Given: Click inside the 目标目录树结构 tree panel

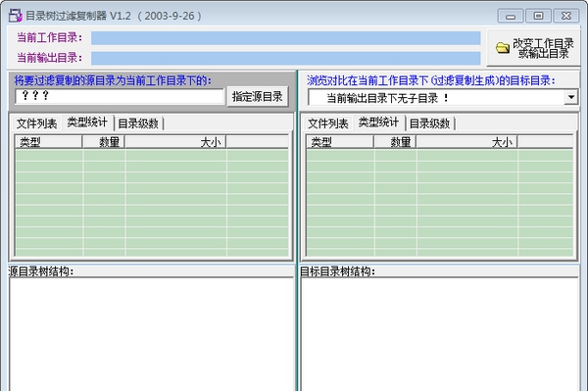Looking at the screenshot, I should click(439, 334).
